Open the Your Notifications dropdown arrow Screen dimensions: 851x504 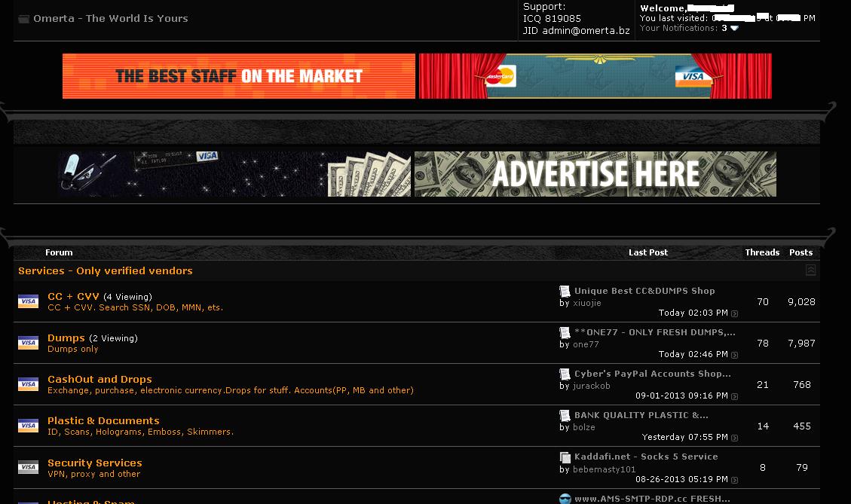tap(734, 28)
